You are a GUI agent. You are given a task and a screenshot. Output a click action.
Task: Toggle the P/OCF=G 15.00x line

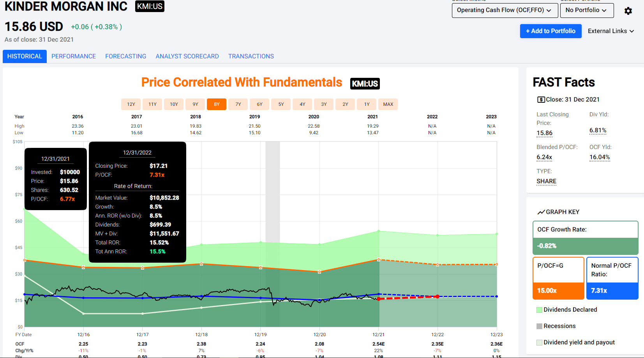pos(558,278)
